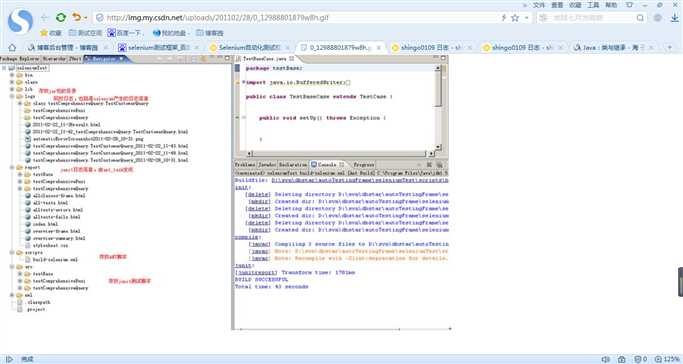The height and width of the screenshot is (364, 683).
Task: Open a new tab with plus button
Action: [670, 47]
